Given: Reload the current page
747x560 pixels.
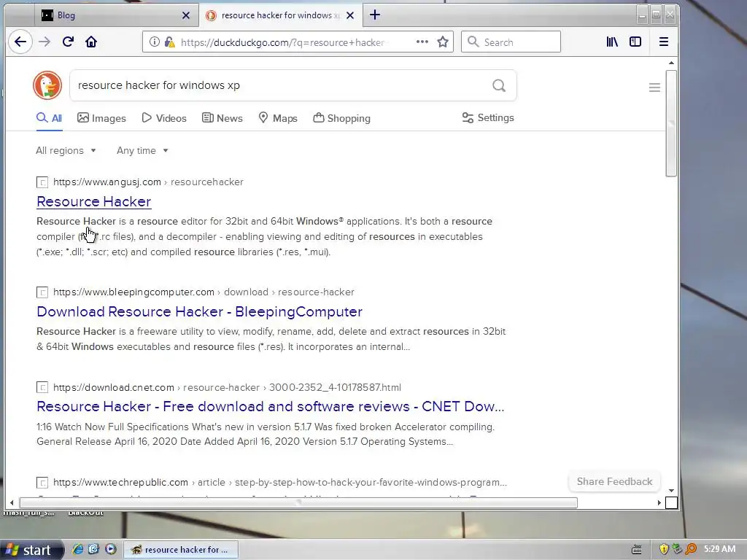Looking at the screenshot, I should point(68,42).
